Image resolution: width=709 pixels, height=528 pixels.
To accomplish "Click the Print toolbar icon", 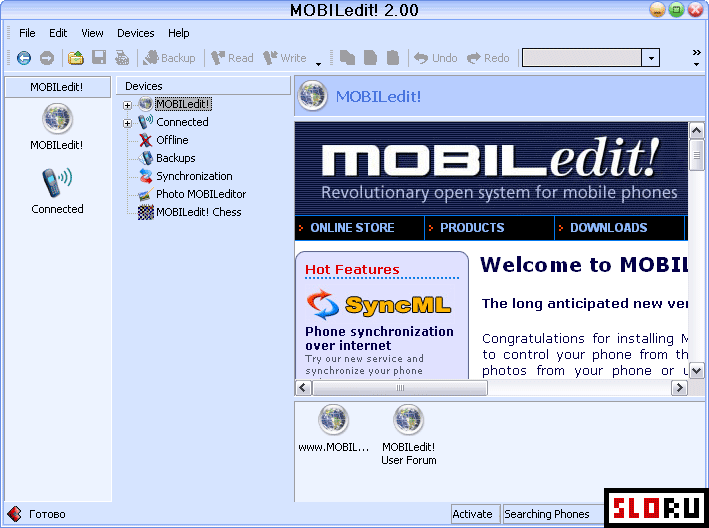I will [x=122, y=58].
